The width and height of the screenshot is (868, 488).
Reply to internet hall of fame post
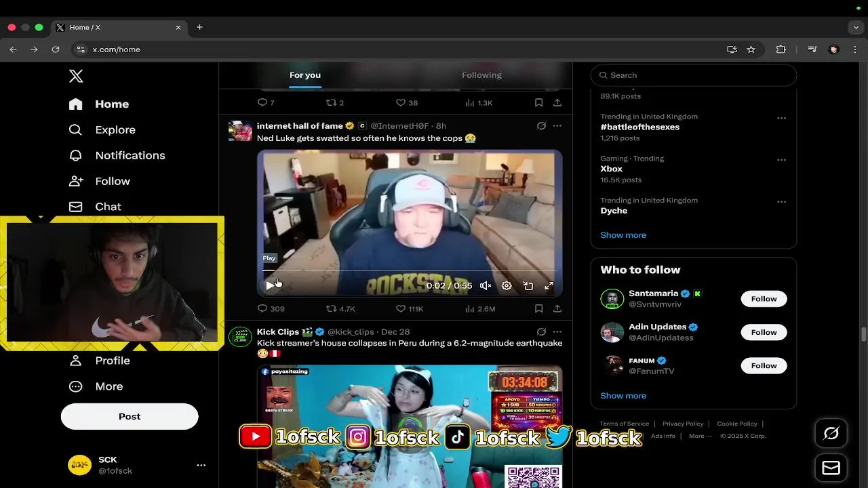[x=271, y=308]
